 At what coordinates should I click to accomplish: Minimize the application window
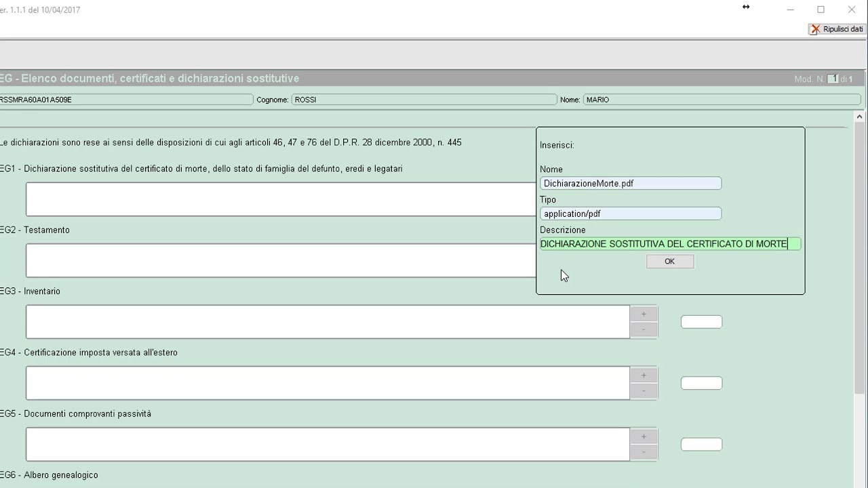coord(791,9)
